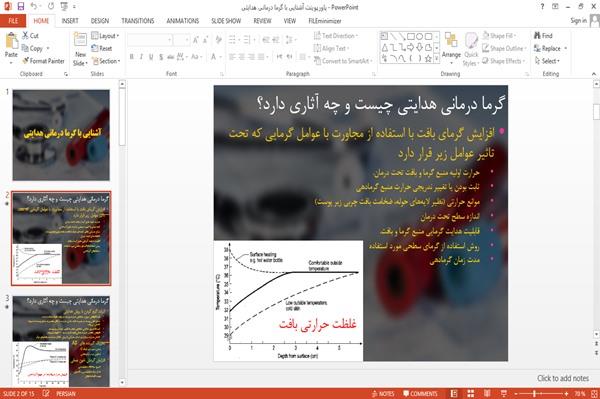Select slide 1 thumbnail
Screen dimensions: 600x399
(x=61, y=135)
